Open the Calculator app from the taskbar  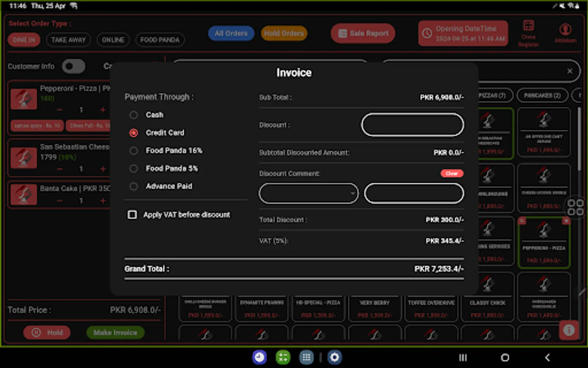pos(283,357)
